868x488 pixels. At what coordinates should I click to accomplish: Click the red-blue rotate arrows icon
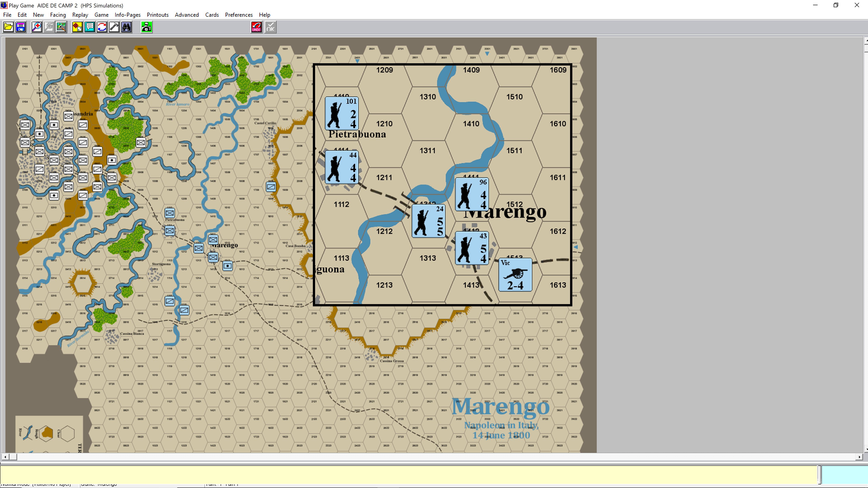(102, 27)
